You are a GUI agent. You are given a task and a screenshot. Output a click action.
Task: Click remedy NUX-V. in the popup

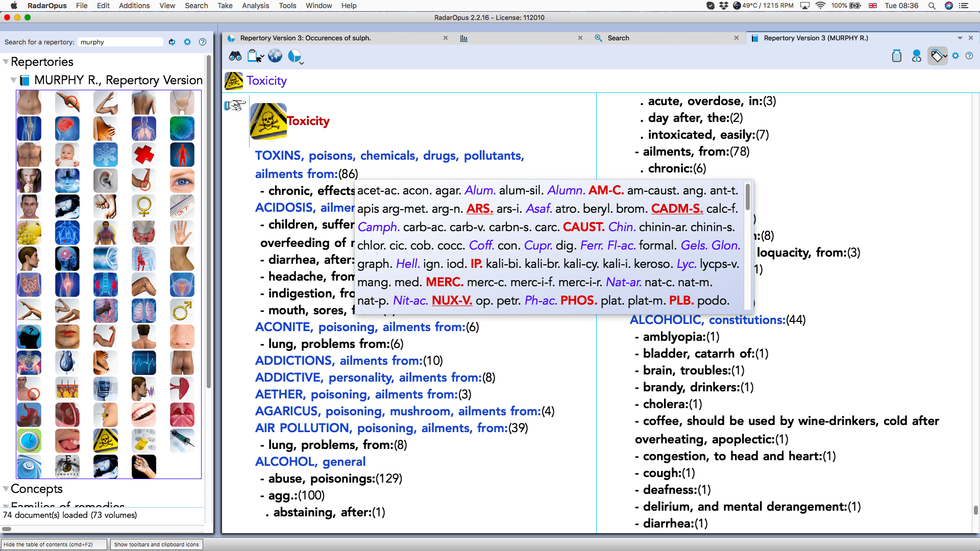[452, 300]
